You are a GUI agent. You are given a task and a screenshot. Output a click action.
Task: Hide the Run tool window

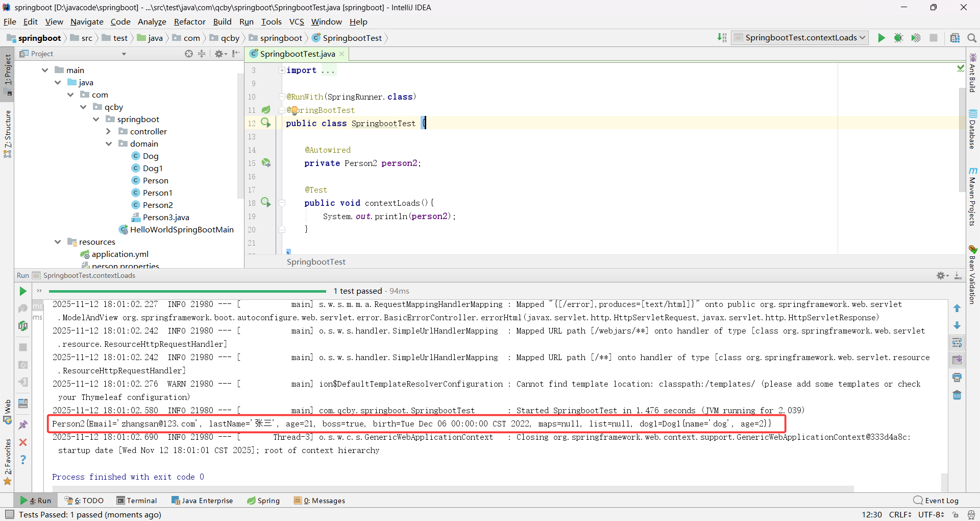958,275
